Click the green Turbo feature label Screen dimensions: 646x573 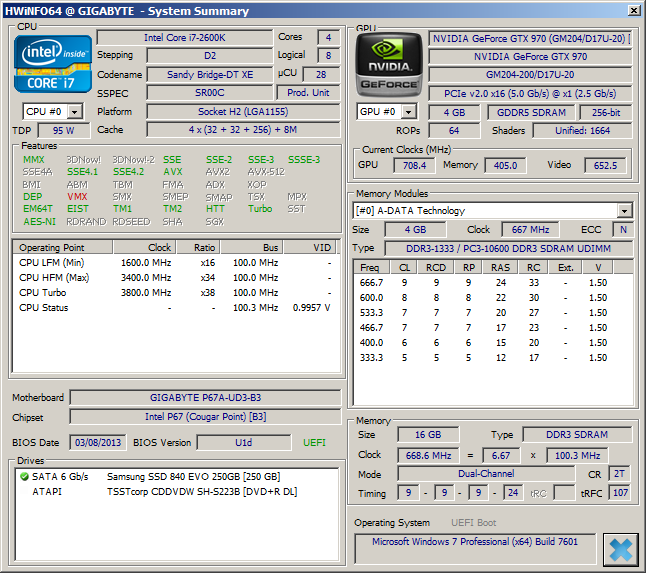[x=260, y=209]
